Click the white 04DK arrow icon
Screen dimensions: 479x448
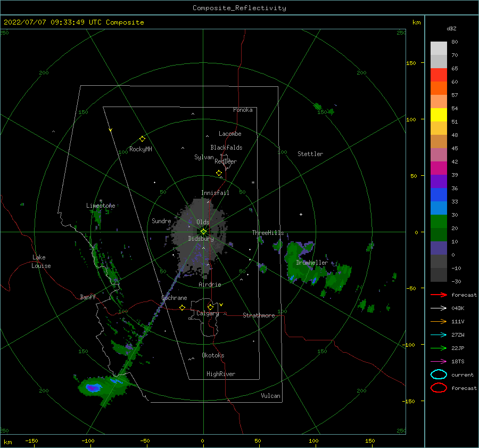tap(439, 308)
